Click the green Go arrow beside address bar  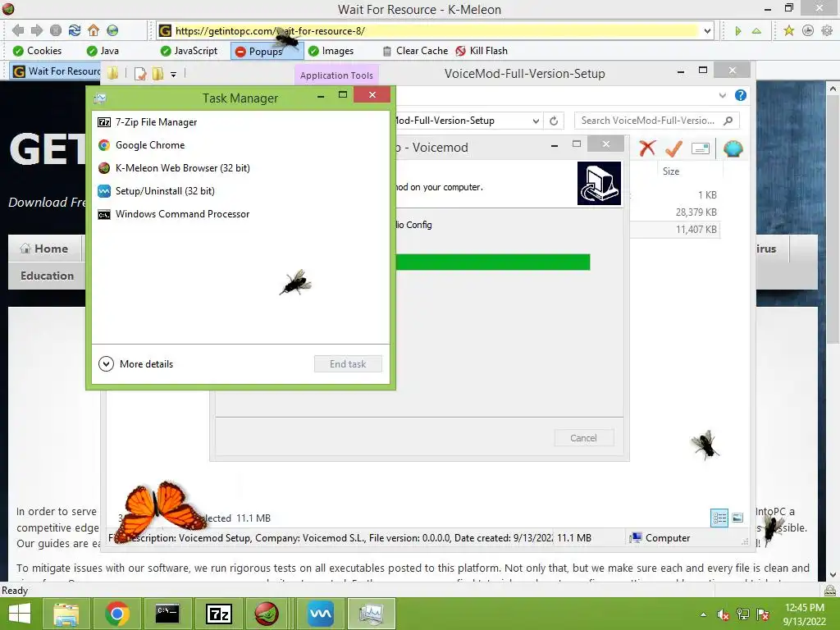click(738, 31)
